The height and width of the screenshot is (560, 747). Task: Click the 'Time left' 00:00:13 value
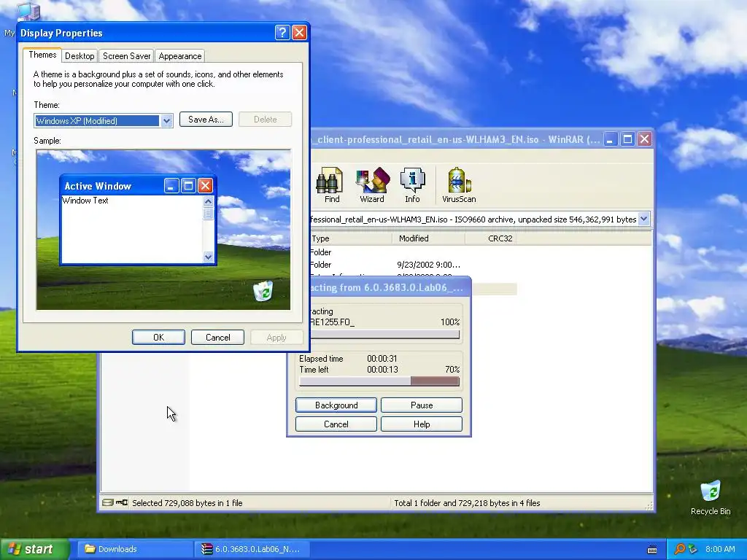coord(382,370)
